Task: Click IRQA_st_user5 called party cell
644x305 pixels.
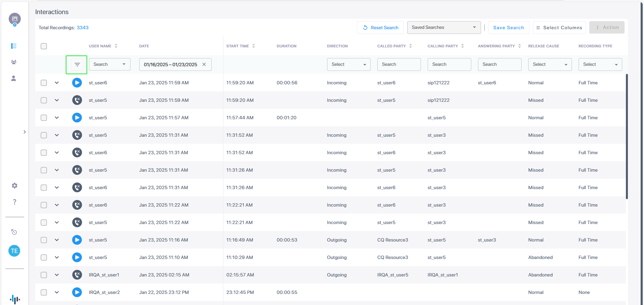Action: 393,275
